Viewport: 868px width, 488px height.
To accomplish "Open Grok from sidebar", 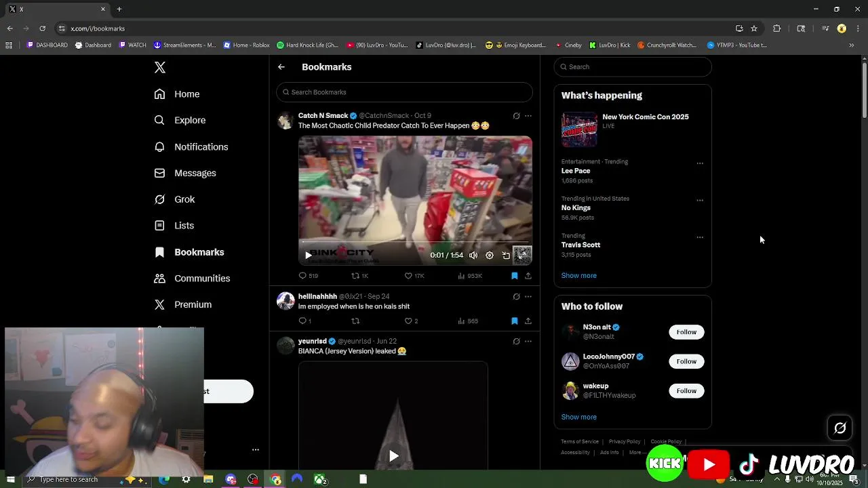I will [174, 199].
